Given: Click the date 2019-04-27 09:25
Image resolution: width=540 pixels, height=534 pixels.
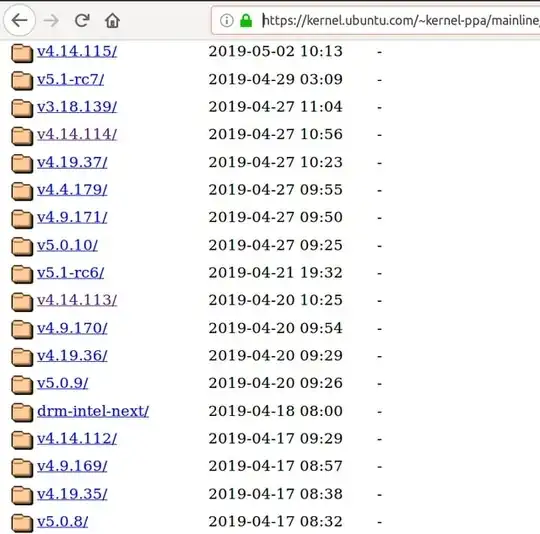Looking at the screenshot, I should click(x=276, y=245).
